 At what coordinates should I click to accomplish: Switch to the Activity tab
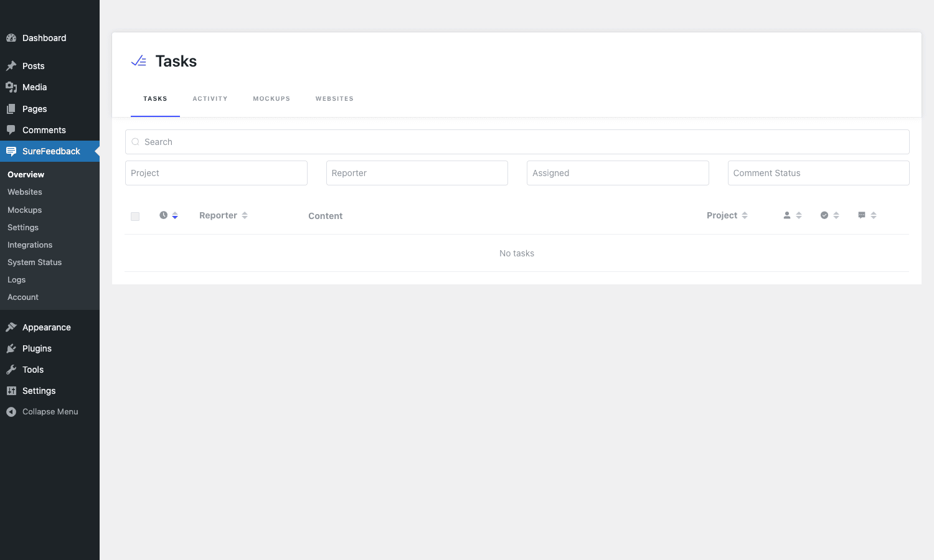coord(210,99)
